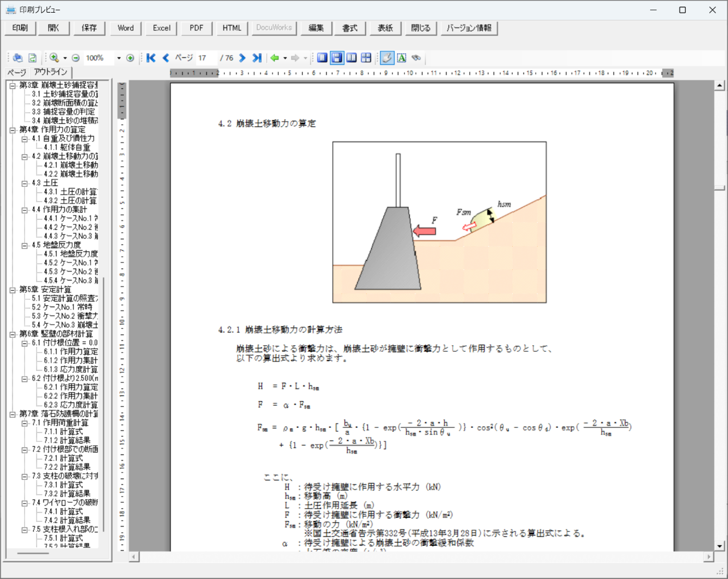Click the vertical scrollbar down arrow
This screenshot has height=579, width=728.
(x=719, y=546)
